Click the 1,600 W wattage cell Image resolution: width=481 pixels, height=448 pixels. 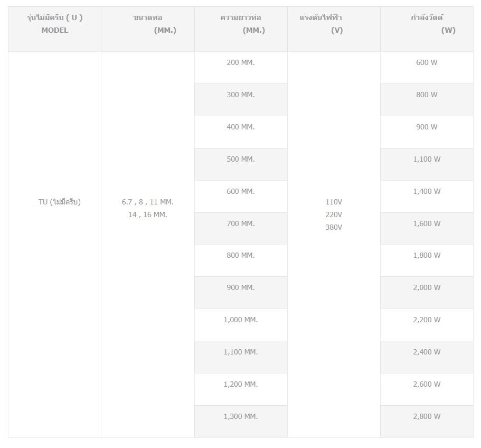click(427, 229)
